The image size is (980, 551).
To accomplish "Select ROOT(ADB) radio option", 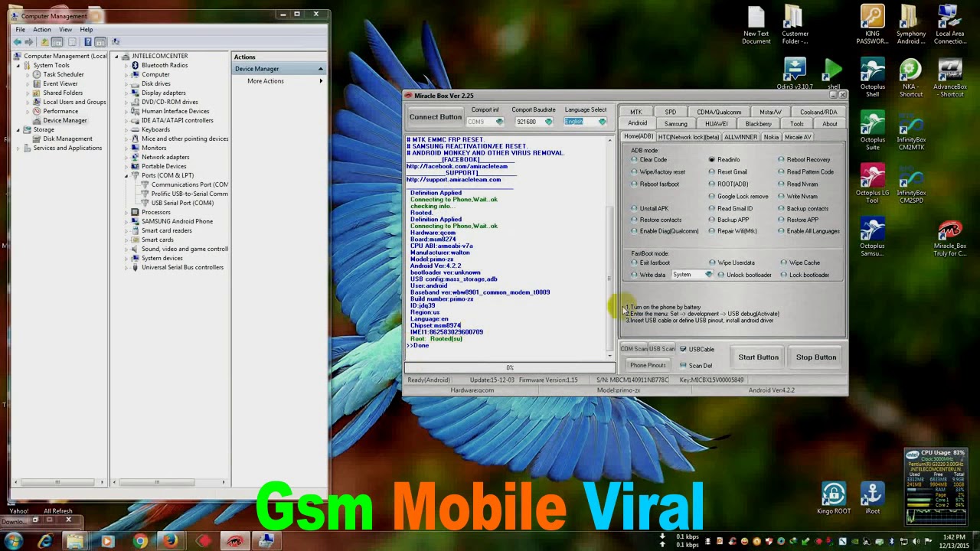I will pyautogui.click(x=728, y=184).
